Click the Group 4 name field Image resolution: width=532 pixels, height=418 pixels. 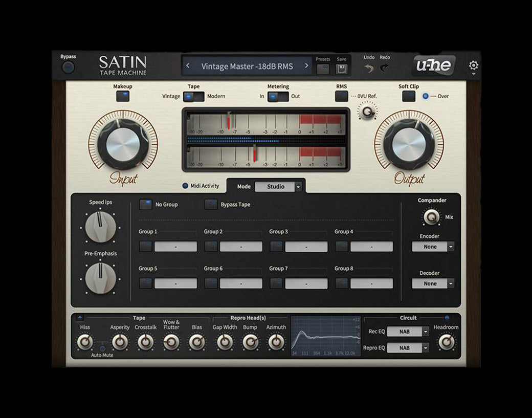click(371, 247)
